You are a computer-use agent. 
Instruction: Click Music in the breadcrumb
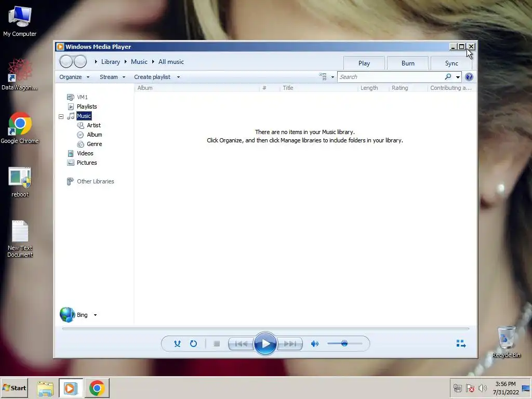click(139, 62)
